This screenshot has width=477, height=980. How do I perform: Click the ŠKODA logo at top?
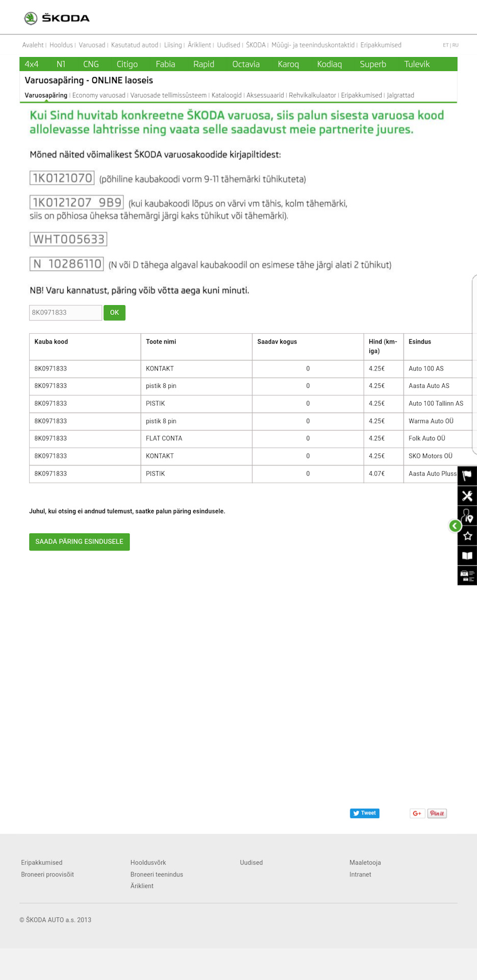[x=57, y=18]
